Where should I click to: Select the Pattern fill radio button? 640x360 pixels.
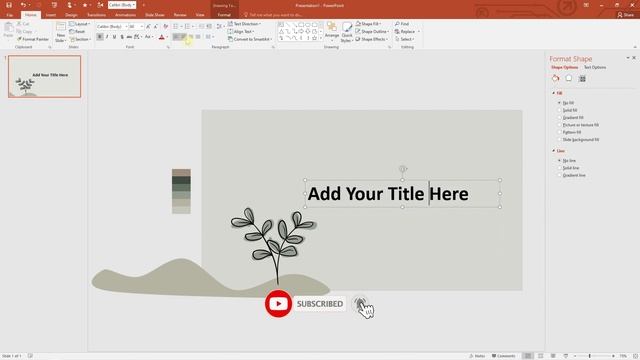(560, 132)
